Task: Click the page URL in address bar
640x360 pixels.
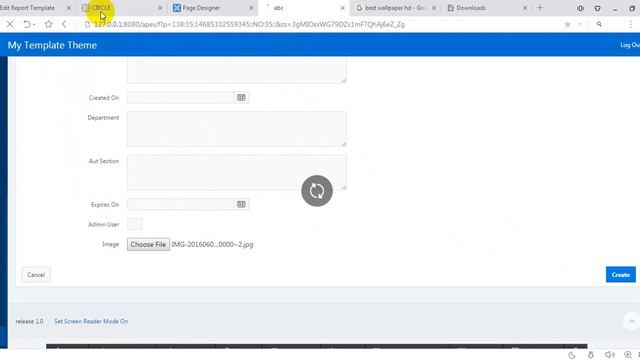Action: coord(249,24)
